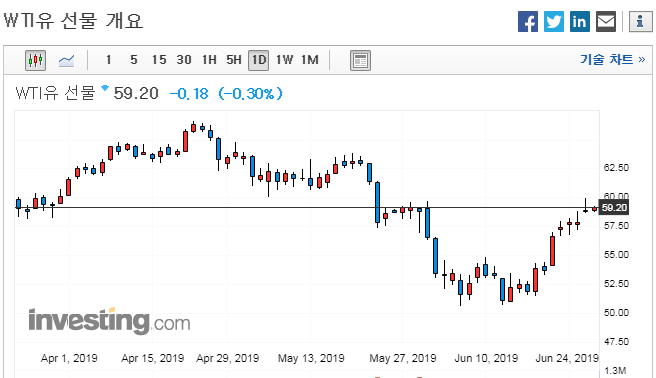This screenshot has width=656, height=378.
Task: Open the info icon button
Action: [x=640, y=21]
